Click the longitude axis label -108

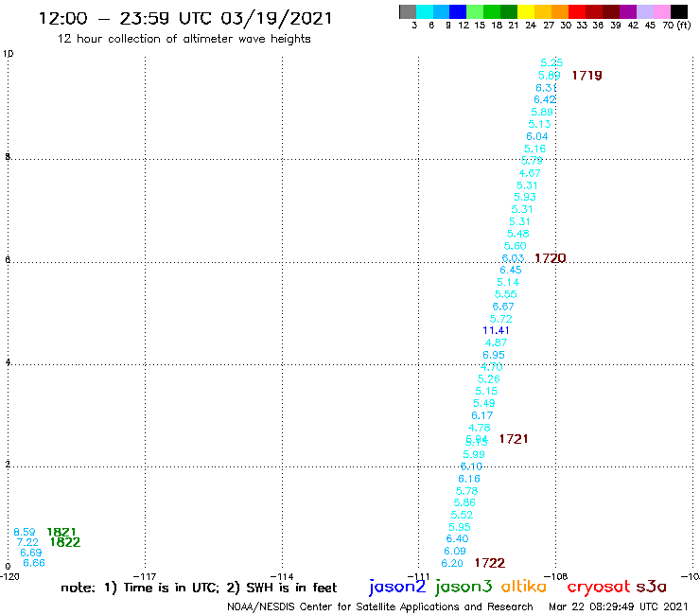pos(556,576)
